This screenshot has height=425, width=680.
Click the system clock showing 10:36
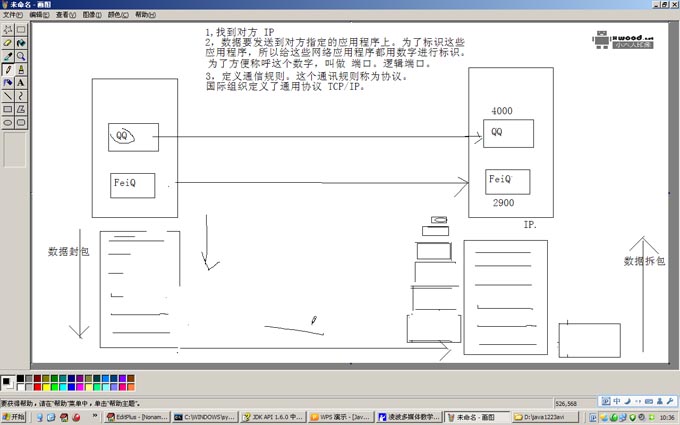pyautogui.click(x=667, y=418)
